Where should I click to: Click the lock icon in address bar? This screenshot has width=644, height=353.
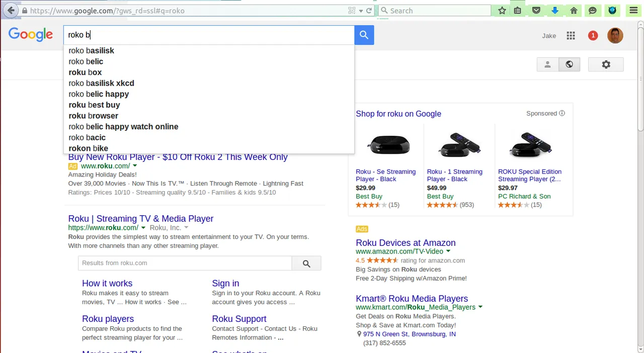[x=25, y=11]
